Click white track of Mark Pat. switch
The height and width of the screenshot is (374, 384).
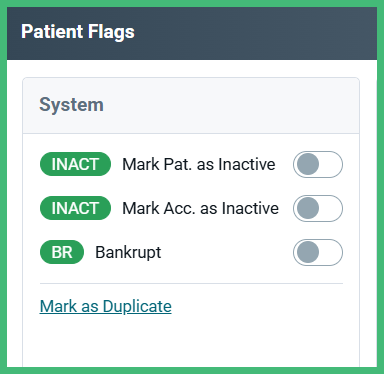coord(330,164)
